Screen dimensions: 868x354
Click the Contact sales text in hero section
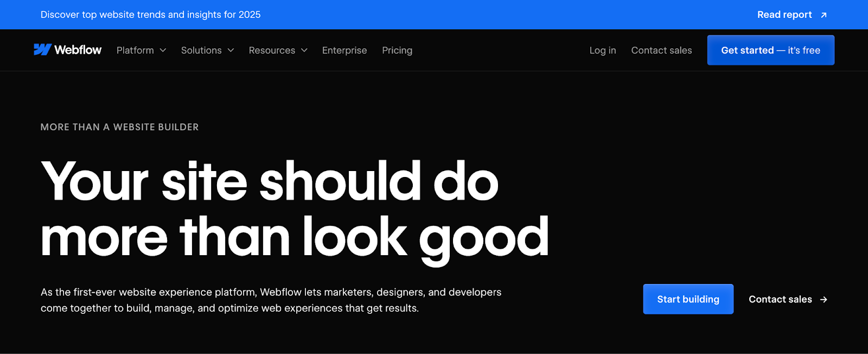(780, 300)
